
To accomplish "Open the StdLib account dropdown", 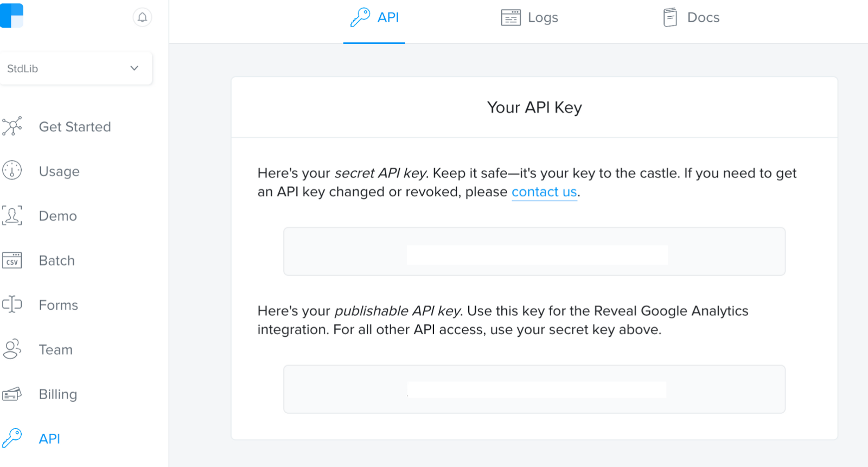I will [x=76, y=68].
